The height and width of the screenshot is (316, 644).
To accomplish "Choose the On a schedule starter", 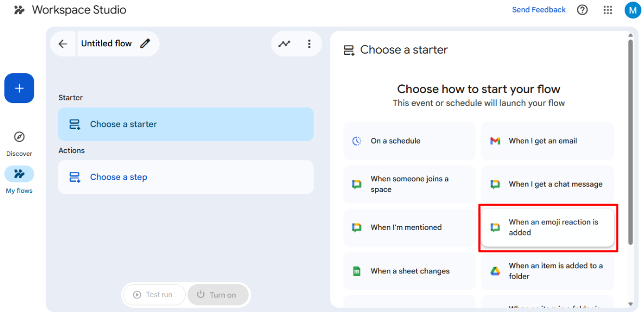I will (x=409, y=141).
